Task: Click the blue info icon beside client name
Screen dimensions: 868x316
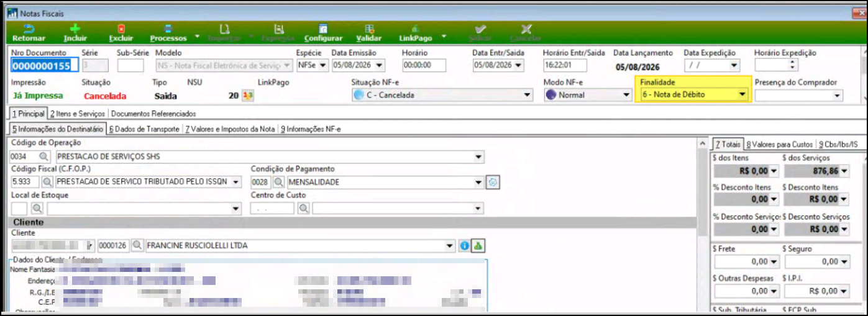Action: click(464, 246)
